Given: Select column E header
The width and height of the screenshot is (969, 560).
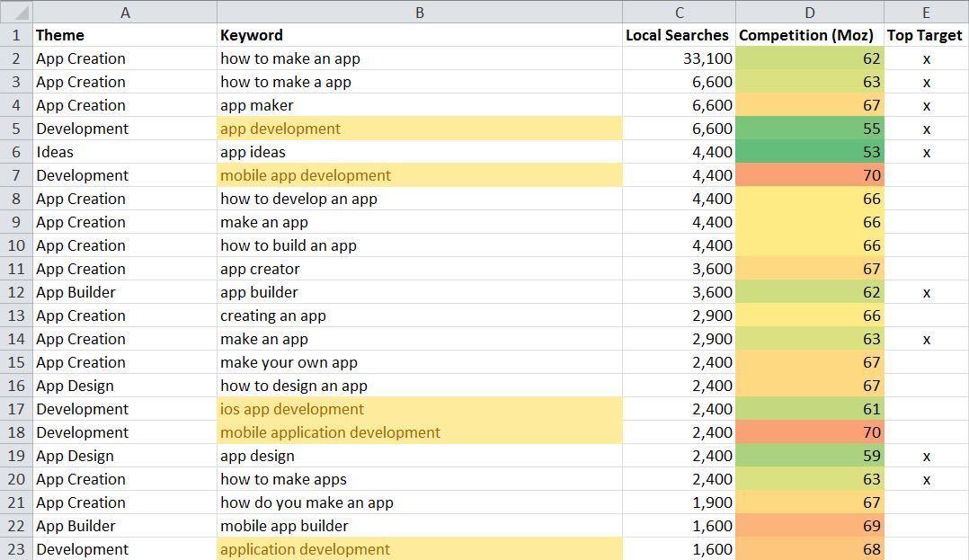Looking at the screenshot, I should click(927, 12).
